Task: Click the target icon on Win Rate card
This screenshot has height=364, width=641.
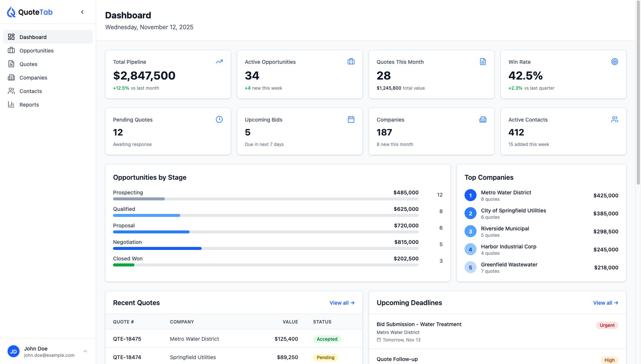Action: tap(615, 62)
